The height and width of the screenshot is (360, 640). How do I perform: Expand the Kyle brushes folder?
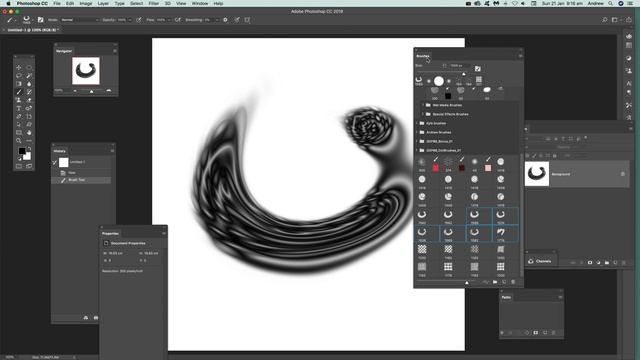pyautogui.click(x=417, y=123)
